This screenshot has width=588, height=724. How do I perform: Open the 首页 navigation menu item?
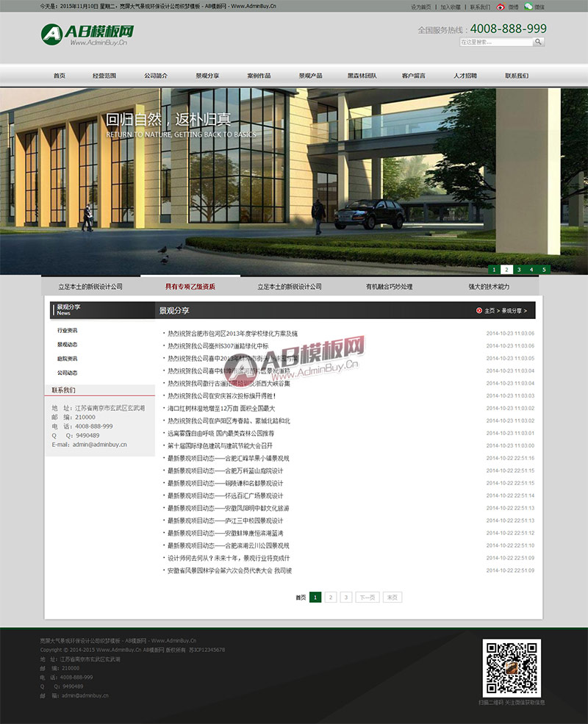coord(60,76)
